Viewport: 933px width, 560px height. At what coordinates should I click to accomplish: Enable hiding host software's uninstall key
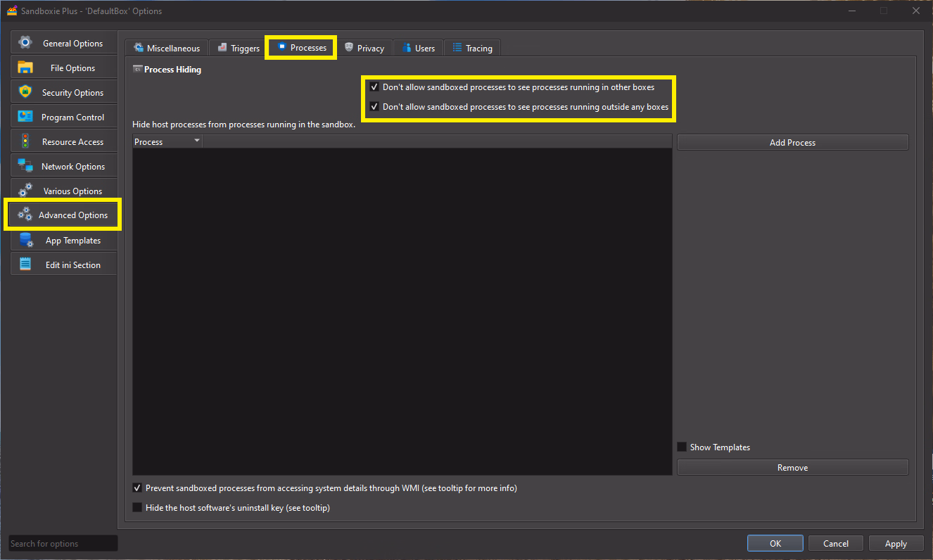(137, 507)
